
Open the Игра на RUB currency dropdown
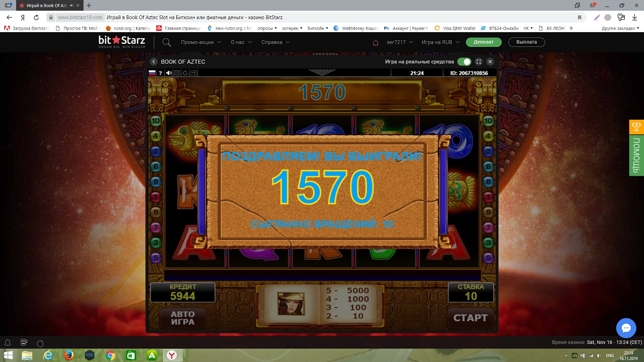440,42
